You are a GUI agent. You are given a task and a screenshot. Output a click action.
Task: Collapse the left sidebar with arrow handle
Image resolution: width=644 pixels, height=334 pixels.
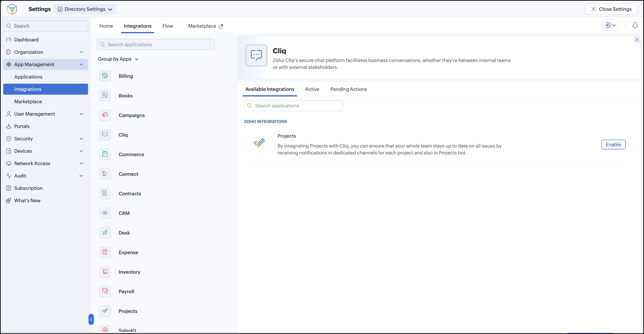(91, 319)
